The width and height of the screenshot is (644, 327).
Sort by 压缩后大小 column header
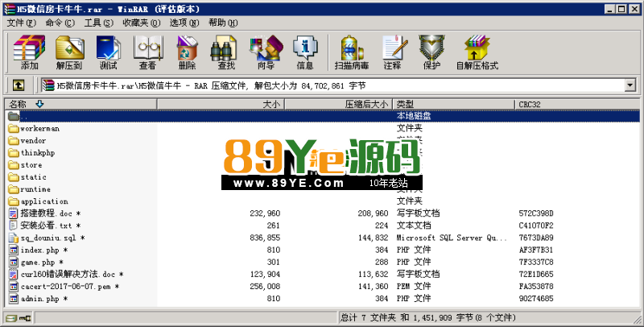[x=338, y=105]
